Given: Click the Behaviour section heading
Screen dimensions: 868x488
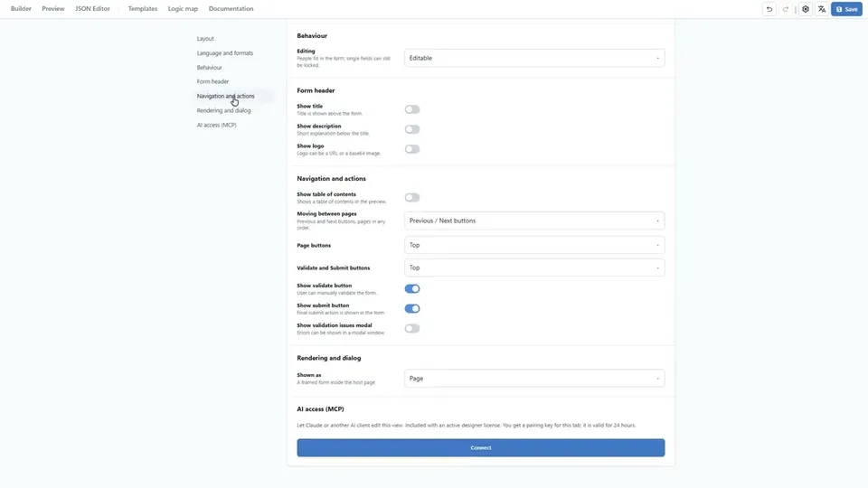Looking at the screenshot, I should point(312,35).
